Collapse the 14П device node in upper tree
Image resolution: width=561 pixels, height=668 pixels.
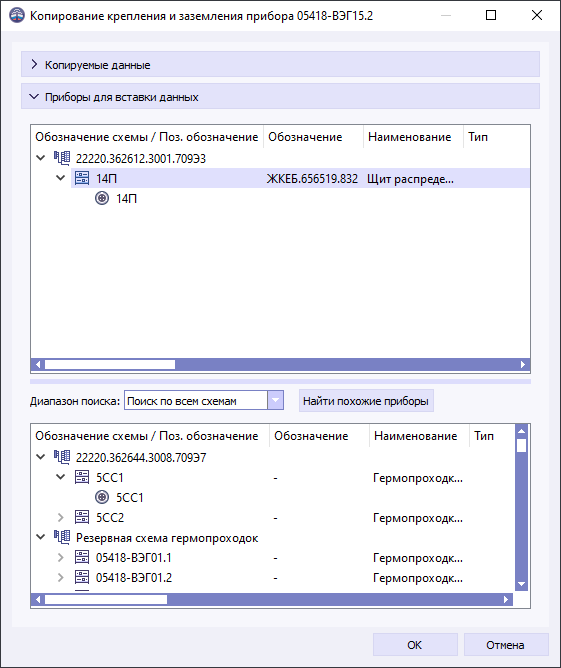tap(60, 178)
